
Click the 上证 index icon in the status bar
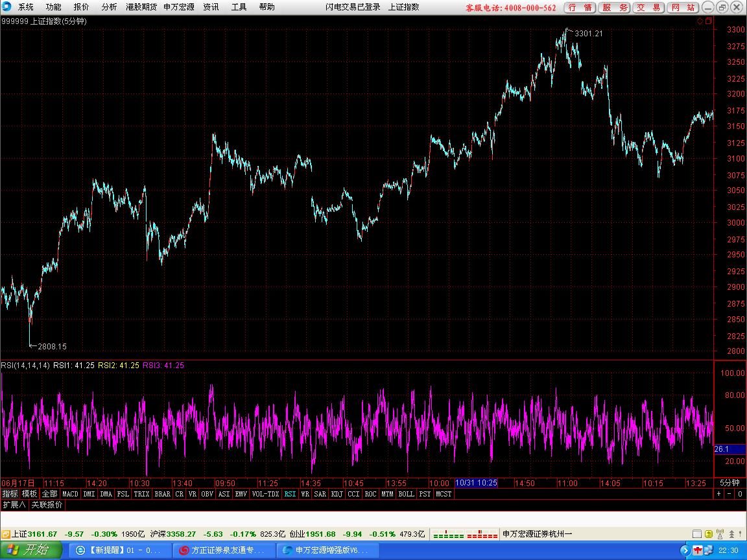[6, 534]
